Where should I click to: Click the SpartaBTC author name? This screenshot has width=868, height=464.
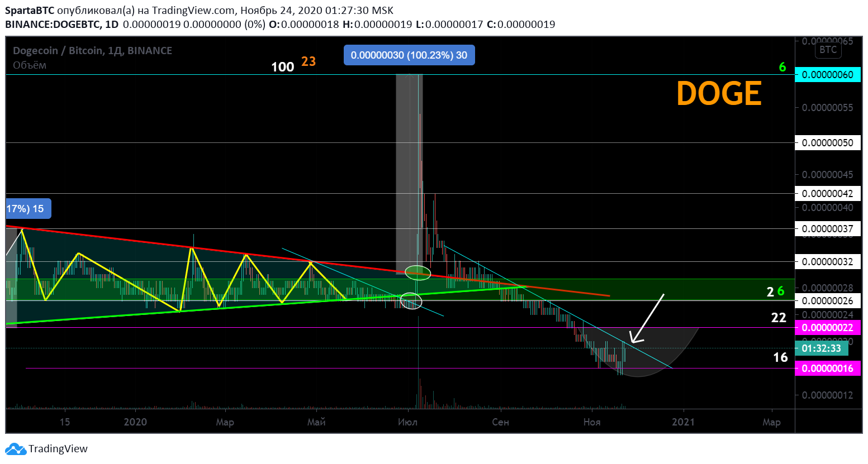[30, 11]
